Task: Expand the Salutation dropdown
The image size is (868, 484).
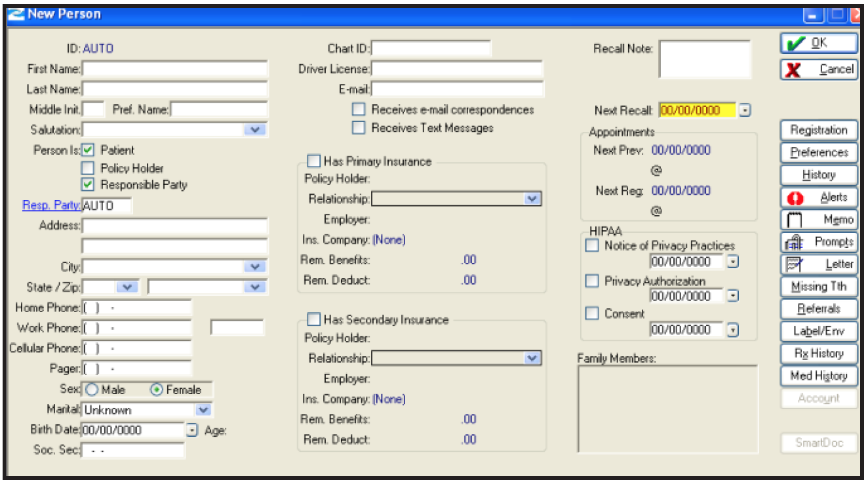Action: coord(255,130)
